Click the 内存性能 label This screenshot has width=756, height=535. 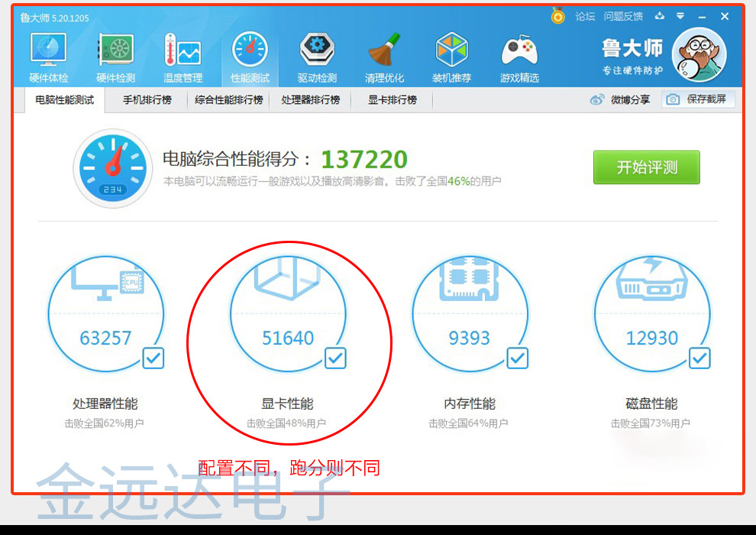[470, 404]
